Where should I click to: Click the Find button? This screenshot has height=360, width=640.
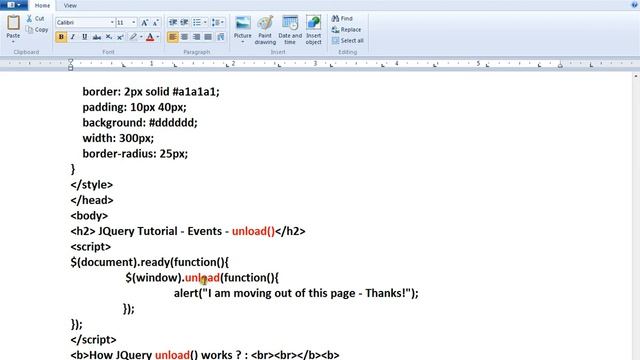tap(342, 18)
